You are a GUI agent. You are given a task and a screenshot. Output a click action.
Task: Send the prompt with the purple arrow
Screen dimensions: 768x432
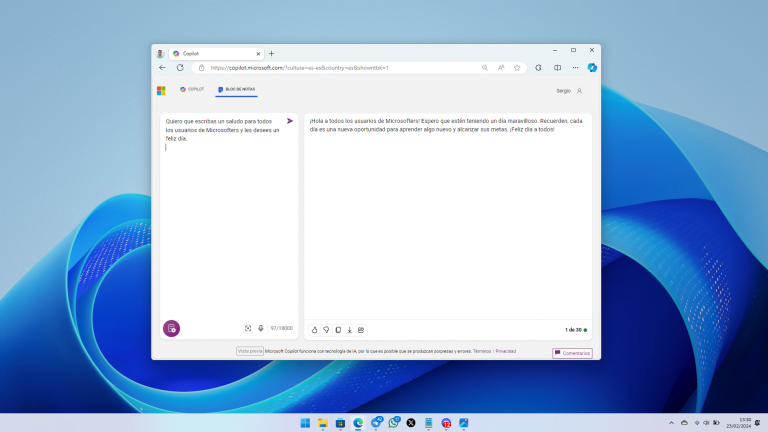point(289,121)
